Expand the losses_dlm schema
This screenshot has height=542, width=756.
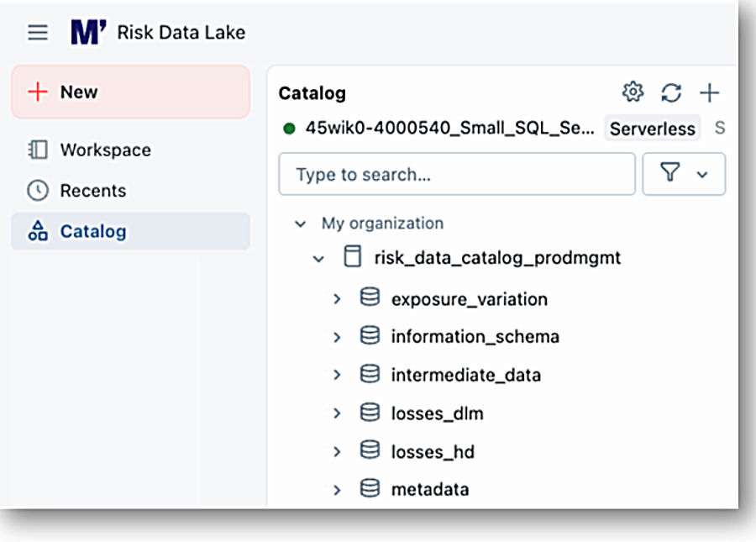pos(337,413)
